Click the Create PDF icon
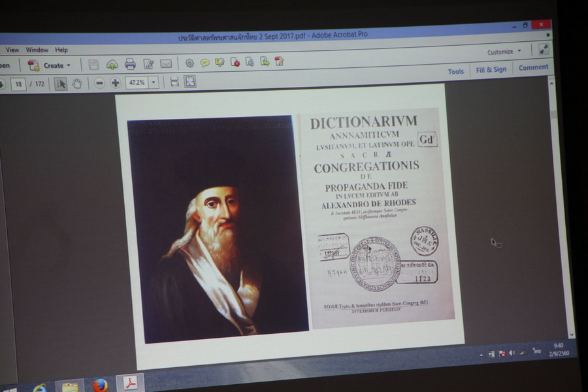Viewport: 588px width, 392px height. tap(33, 65)
